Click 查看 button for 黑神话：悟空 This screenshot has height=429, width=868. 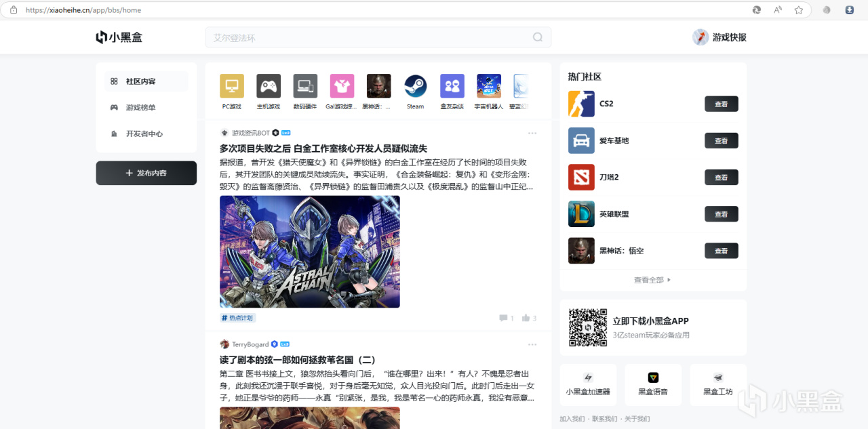tap(722, 250)
